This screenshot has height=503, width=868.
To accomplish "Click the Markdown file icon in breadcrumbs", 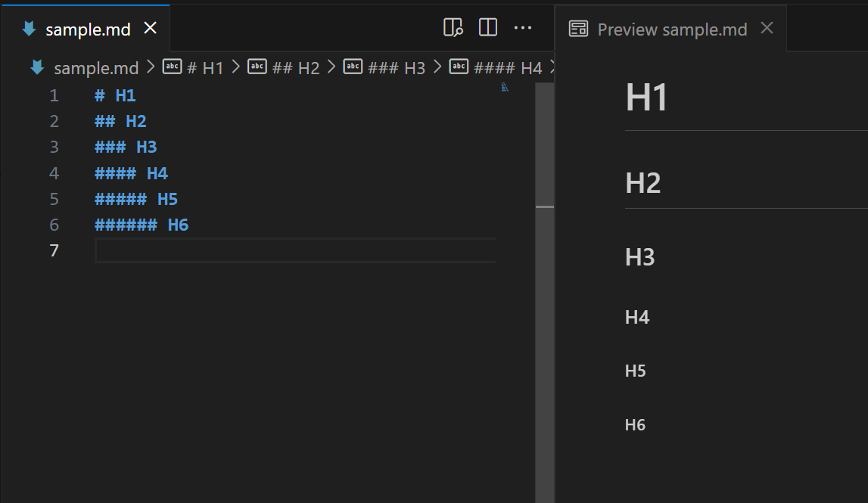I will (36, 67).
